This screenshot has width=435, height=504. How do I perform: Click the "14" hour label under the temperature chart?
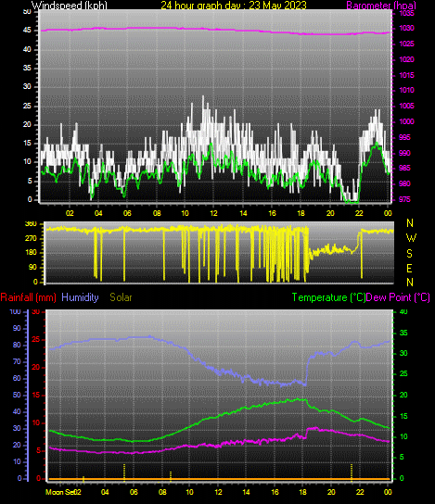tap(246, 492)
